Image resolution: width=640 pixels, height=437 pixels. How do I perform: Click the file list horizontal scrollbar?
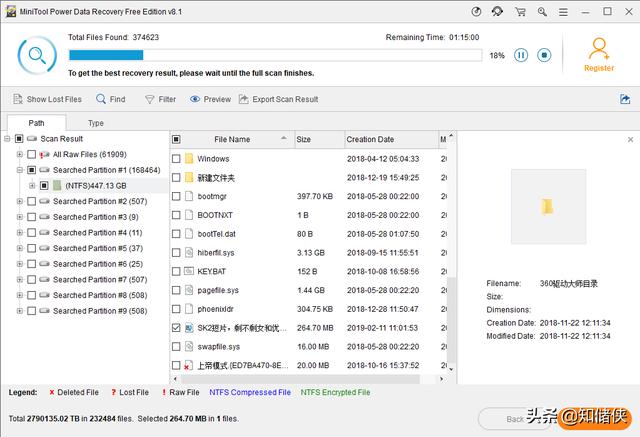(300, 379)
